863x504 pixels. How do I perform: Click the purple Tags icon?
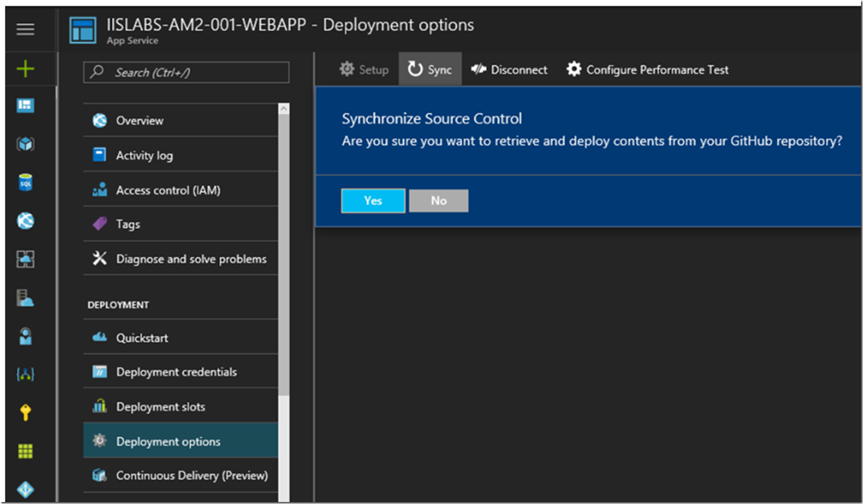[x=100, y=224]
